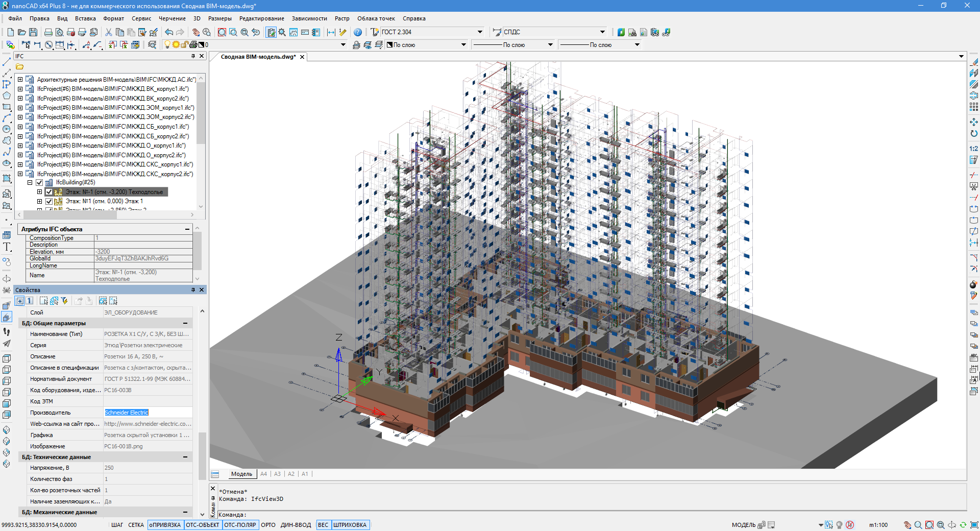Open the По слою line type dropdown

point(550,44)
